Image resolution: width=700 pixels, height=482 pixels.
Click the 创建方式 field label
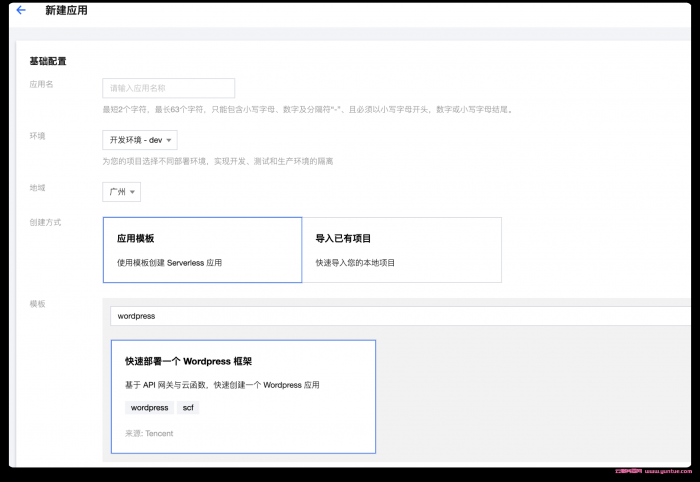click(45, 222)
